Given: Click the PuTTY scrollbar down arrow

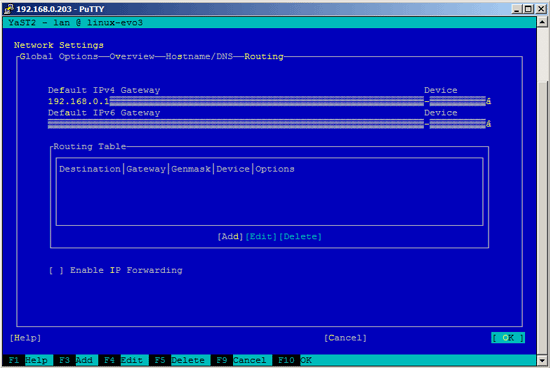Looking at the screenshot, I should click(542, 360).
